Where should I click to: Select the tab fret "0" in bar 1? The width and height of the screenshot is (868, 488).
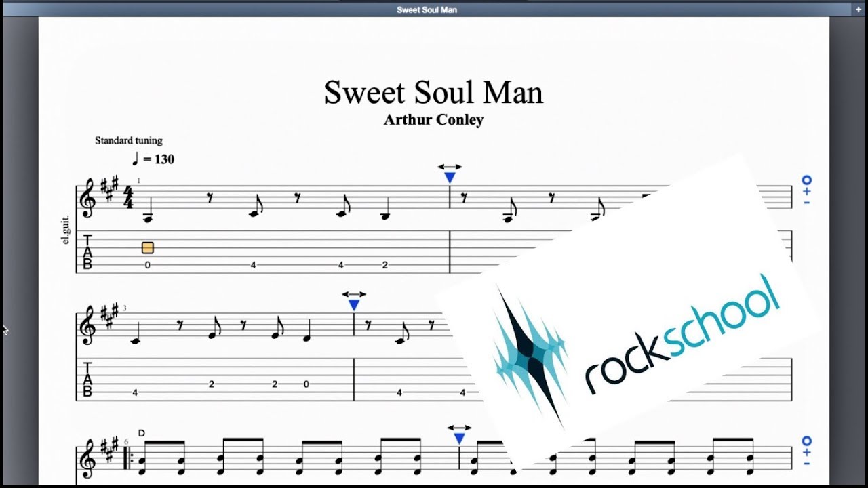(x=147, y=265)
